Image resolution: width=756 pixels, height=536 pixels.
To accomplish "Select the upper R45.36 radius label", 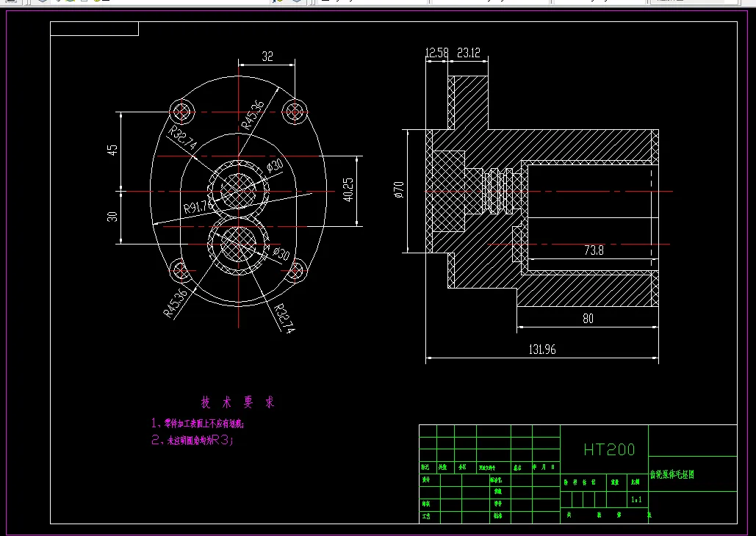I will [252, 115].
